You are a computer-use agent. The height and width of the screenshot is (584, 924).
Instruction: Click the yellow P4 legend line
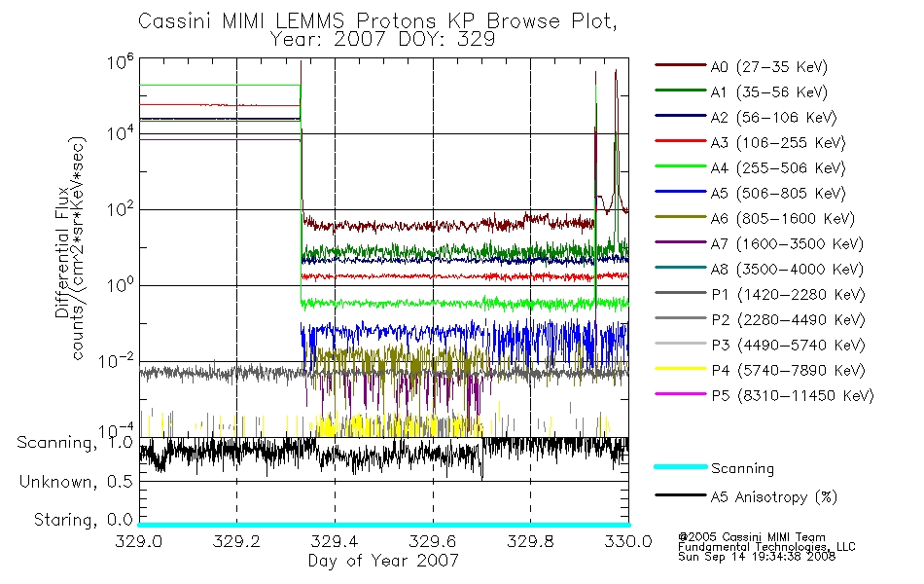680,369
